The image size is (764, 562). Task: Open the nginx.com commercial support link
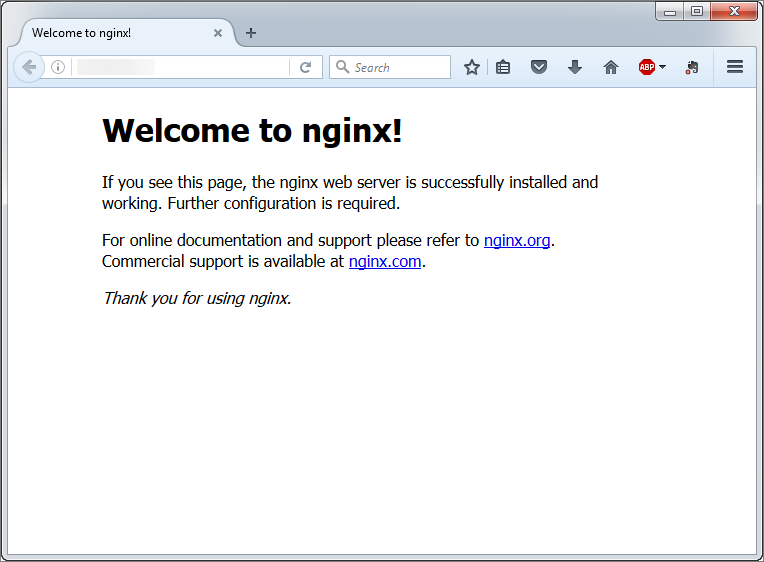click(x=385, y=262)
